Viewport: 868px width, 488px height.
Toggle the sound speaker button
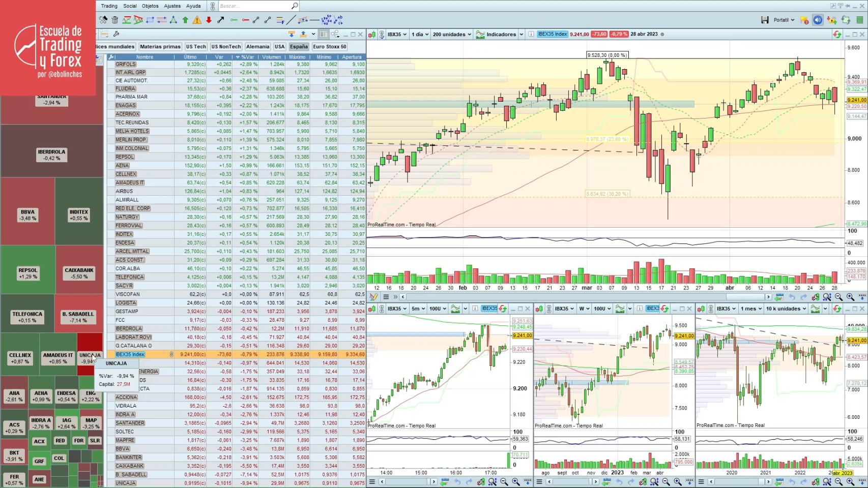coord(818,20)
